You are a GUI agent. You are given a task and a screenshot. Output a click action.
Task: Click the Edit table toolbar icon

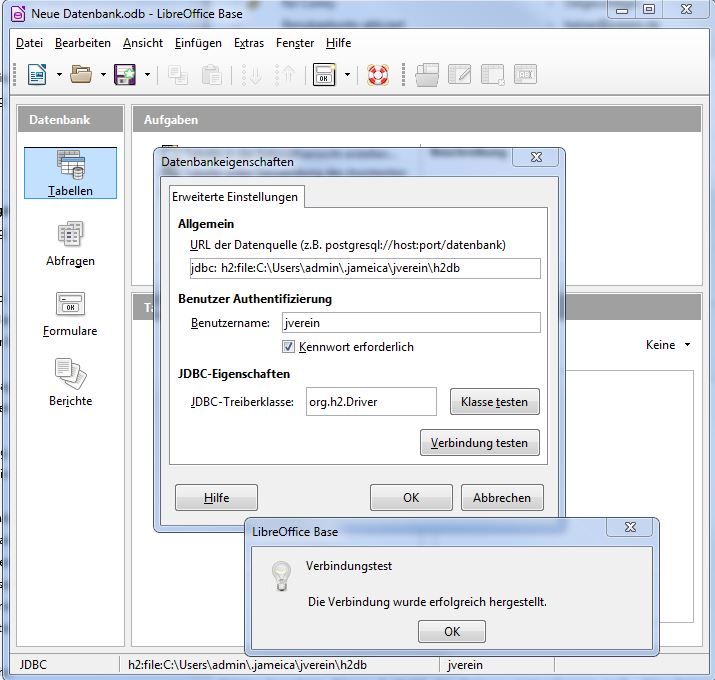pos(460,74)
